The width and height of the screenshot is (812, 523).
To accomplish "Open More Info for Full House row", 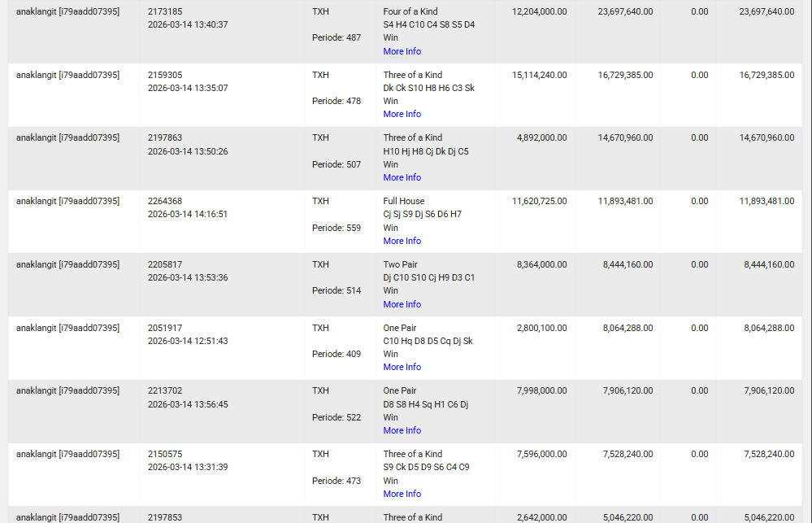I will [x=402, y=241].
